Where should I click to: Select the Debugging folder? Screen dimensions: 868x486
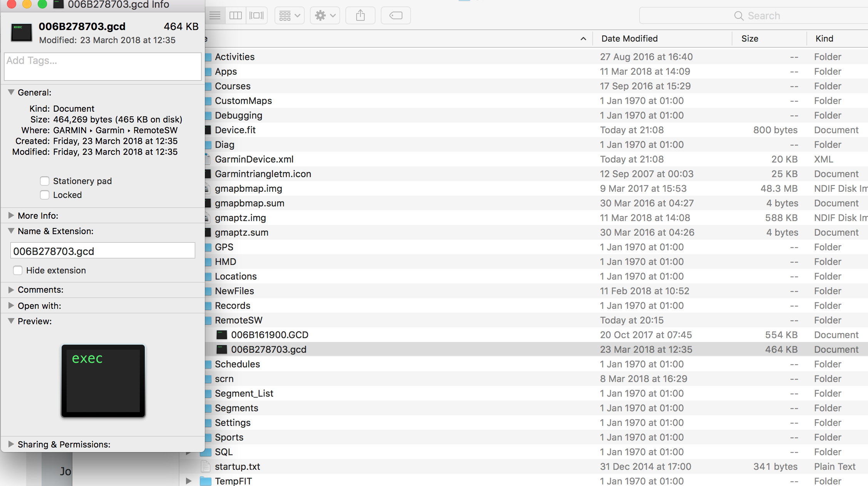[238, 115]
